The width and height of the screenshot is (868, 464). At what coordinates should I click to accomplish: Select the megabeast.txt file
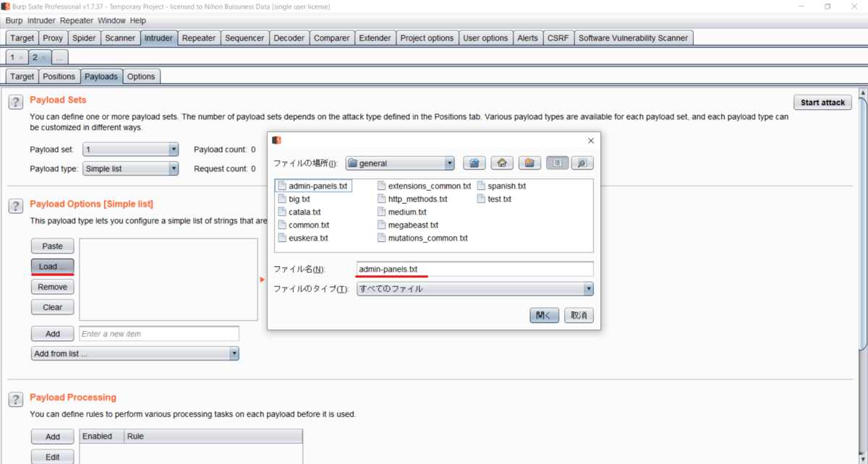(x=407, y=225)
